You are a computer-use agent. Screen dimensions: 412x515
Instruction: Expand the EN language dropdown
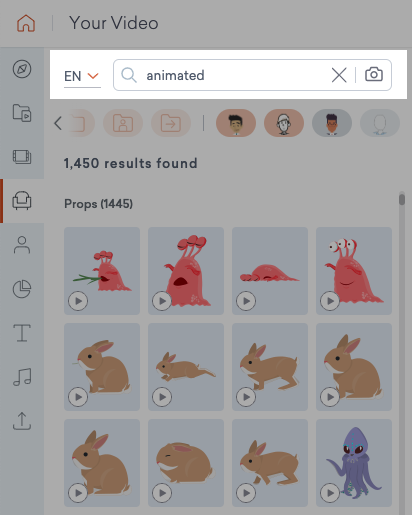82,76
